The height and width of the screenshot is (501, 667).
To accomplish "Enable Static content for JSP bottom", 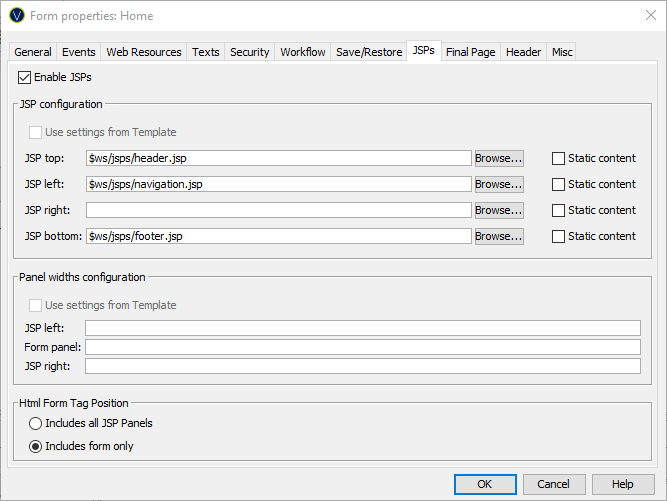I will 559,236.
